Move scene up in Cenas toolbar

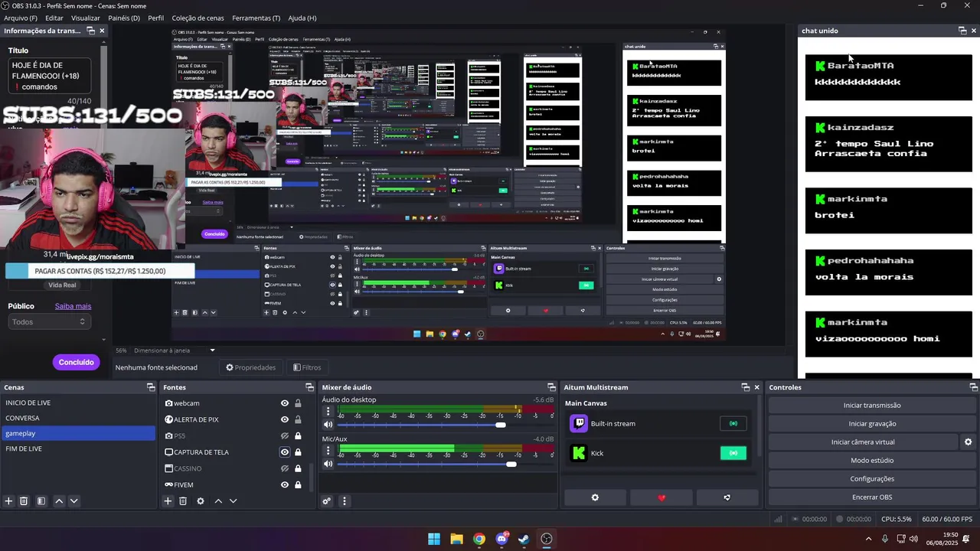click(59, 501)
